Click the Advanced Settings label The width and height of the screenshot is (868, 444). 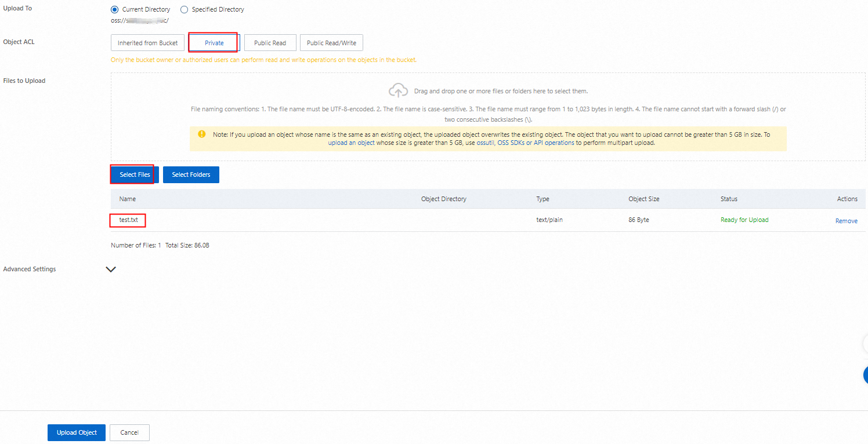30,269
